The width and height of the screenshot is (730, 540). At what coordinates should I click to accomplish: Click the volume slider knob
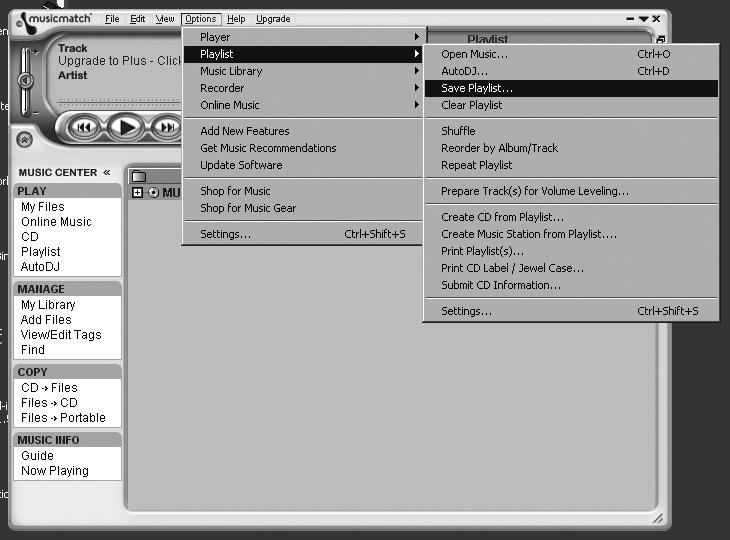click(25, 81)
